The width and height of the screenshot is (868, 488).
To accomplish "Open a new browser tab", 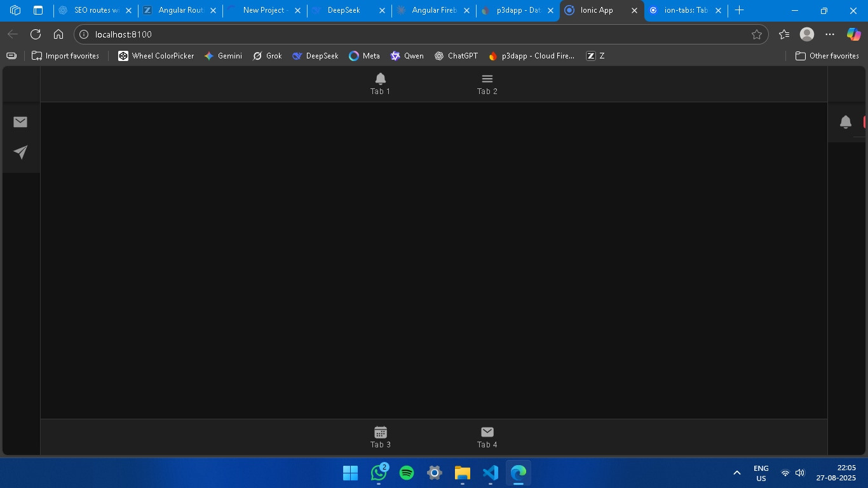I will click(739, 10).
